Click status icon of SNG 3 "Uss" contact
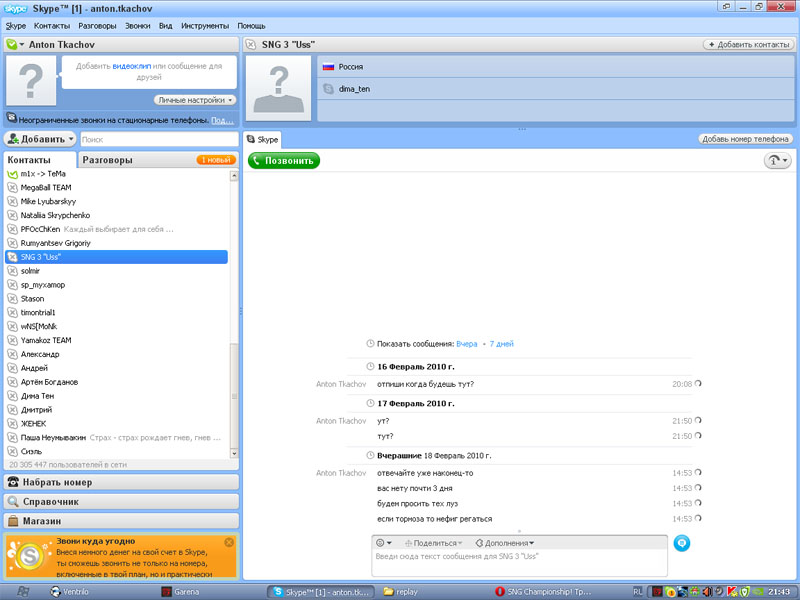Viewport: 800px width, 600px height. 13,257
